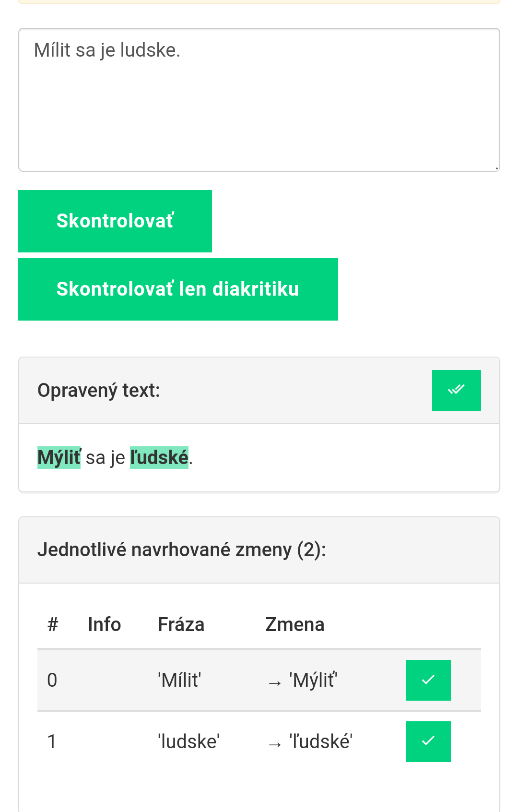The width and height of the screenshot is (518, 812).
Task: Click the Info column header
Action: pyautogui.click(x=105, y=624)
